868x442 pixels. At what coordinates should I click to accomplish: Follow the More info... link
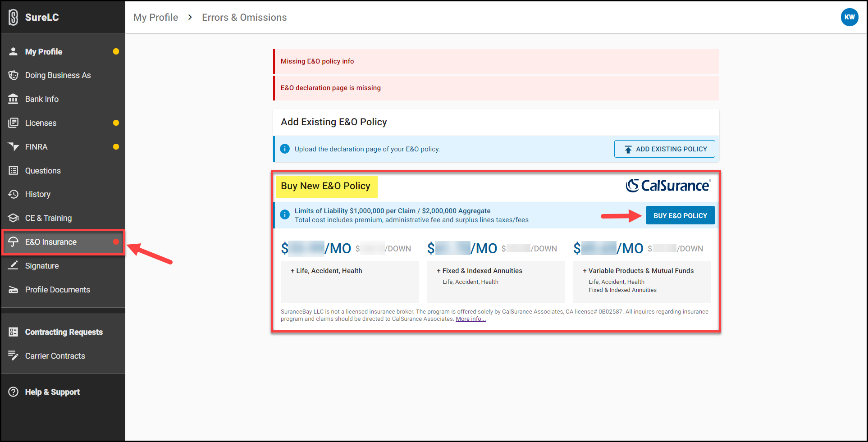click(471, 319)
